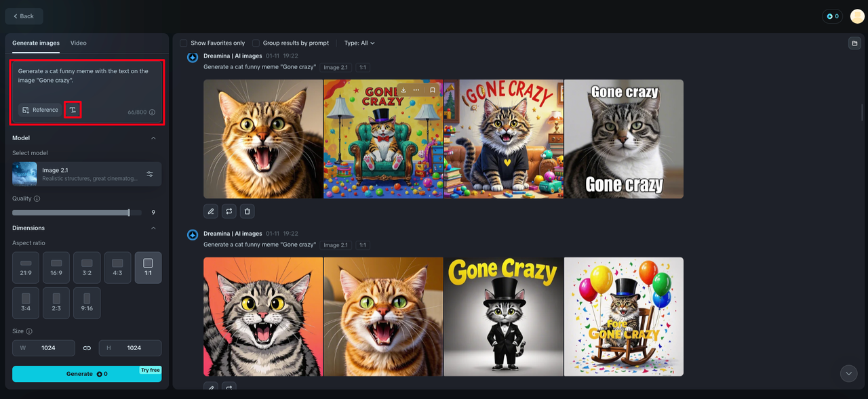The width and height of the screenshot is (868, 399).
Task: Enable Show Favorites only checkbox
Action: [183, 43]
